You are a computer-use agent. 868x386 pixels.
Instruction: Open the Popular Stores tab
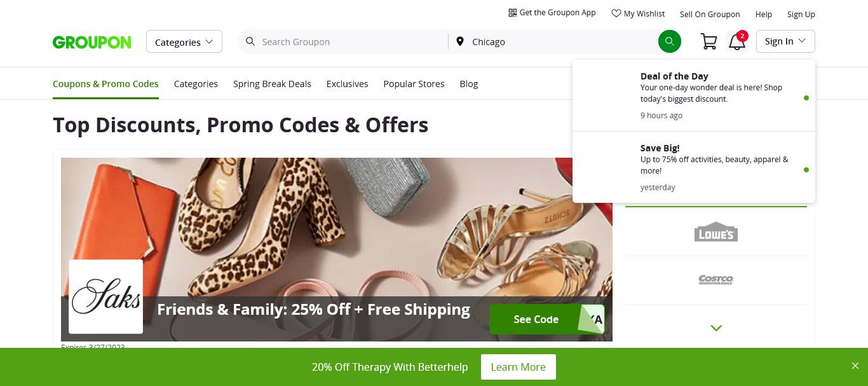coord(414,84)
